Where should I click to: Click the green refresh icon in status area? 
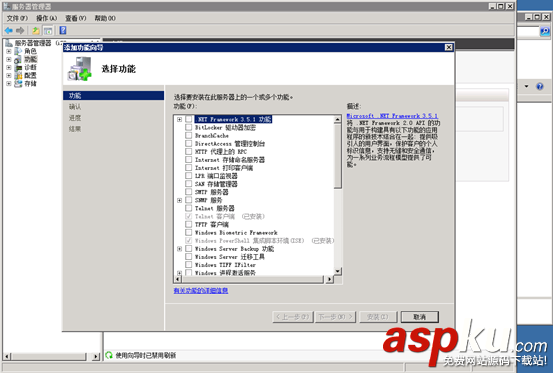(x=109, y=355)
